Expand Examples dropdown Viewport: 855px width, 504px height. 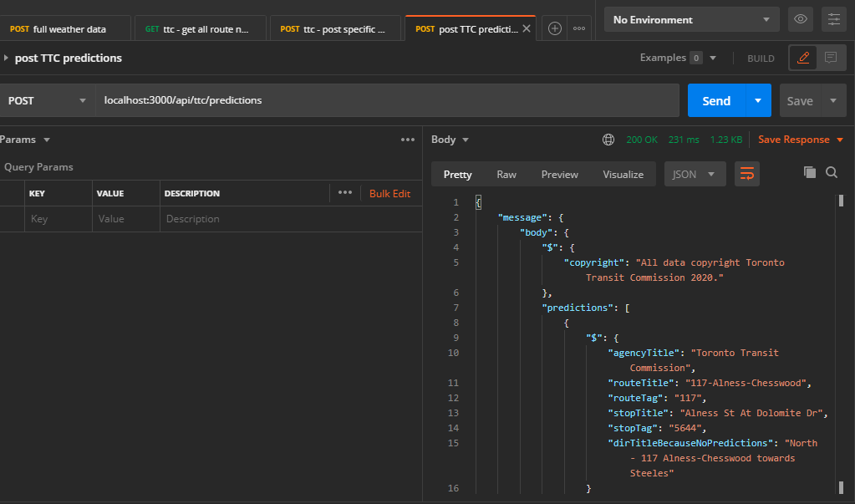[713, 58]
